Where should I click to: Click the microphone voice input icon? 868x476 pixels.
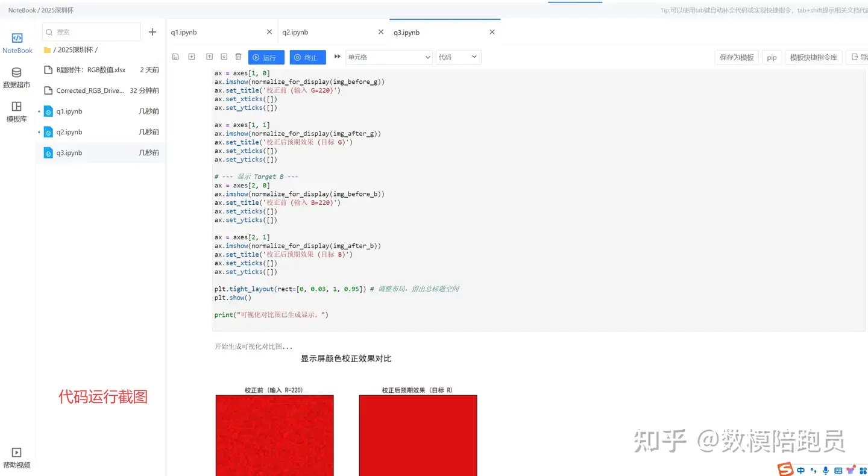tap(826, 470)
